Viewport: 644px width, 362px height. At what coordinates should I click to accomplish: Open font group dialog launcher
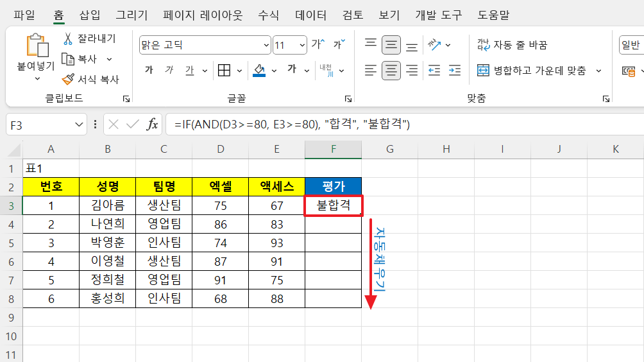tap(348, 99)
